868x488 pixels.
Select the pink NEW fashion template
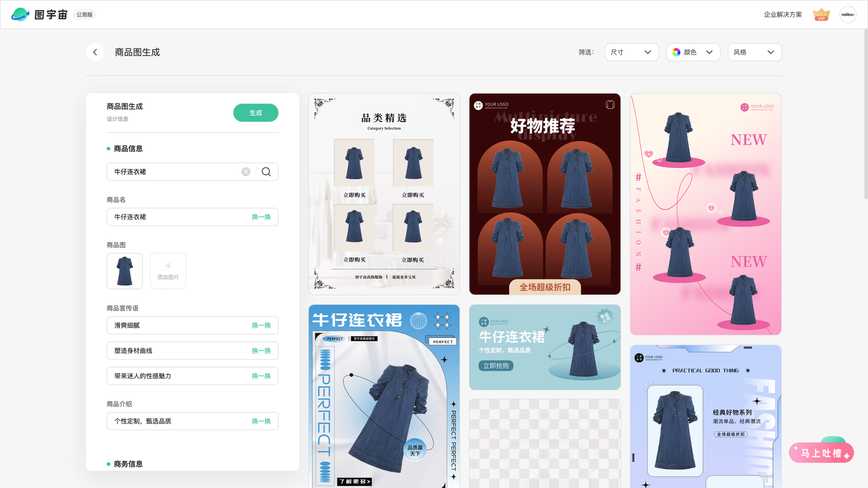pyautogui.click(x=705, y=214)
